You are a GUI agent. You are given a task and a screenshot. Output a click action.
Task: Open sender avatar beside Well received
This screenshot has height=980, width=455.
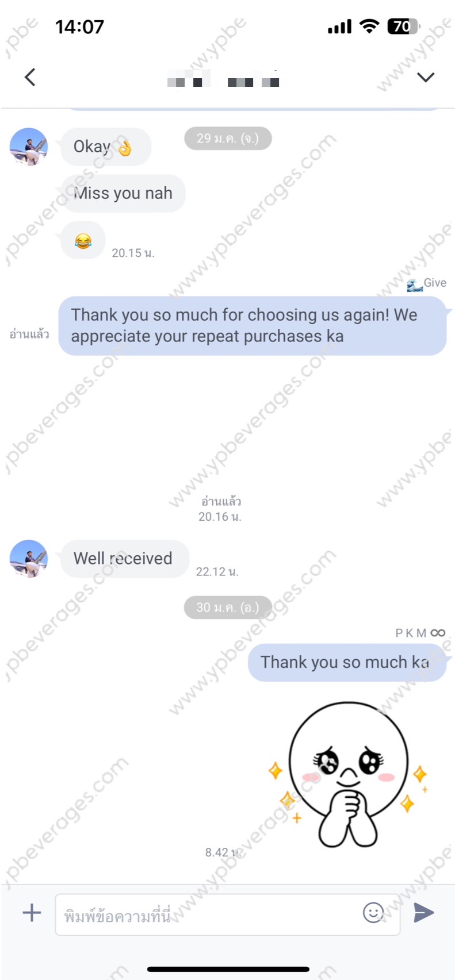click(29, 558)
